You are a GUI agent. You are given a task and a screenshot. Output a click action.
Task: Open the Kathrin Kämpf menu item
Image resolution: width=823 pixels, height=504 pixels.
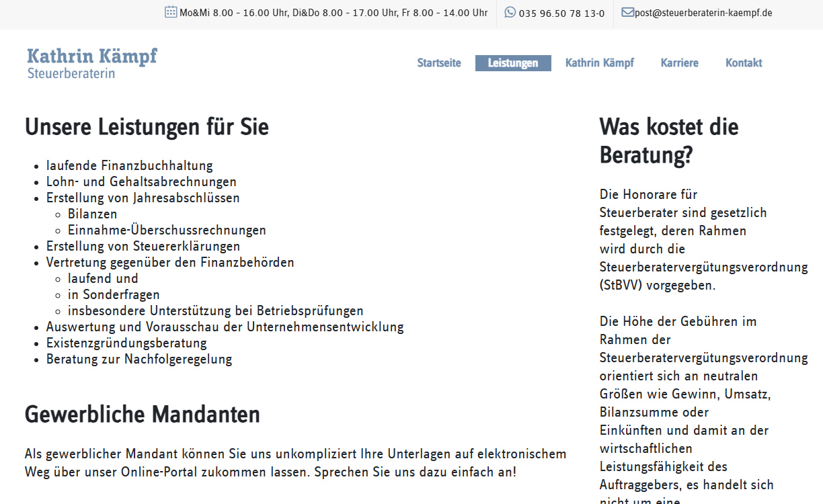pos(600,63)
